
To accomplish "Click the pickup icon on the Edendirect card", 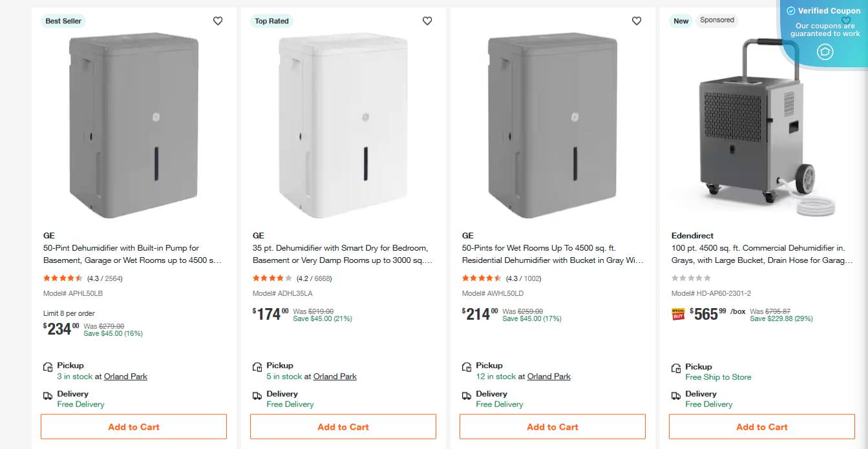I will pos(676,368).
